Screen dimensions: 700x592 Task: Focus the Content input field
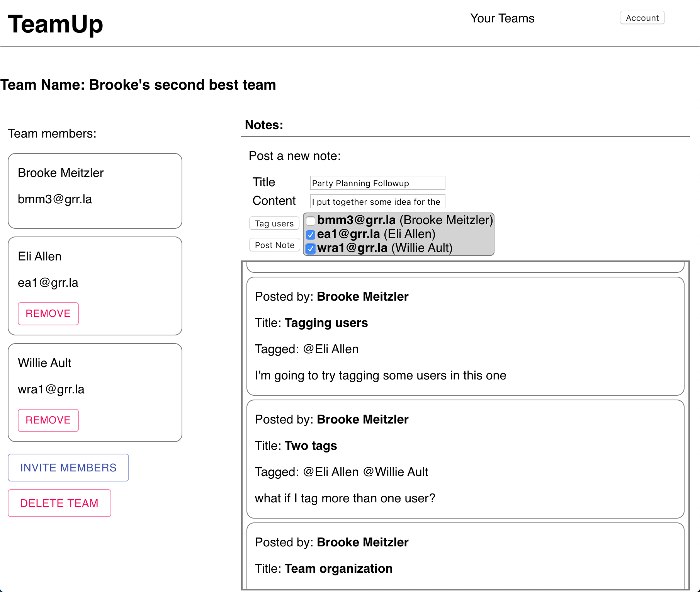click(x=377, y=201)
